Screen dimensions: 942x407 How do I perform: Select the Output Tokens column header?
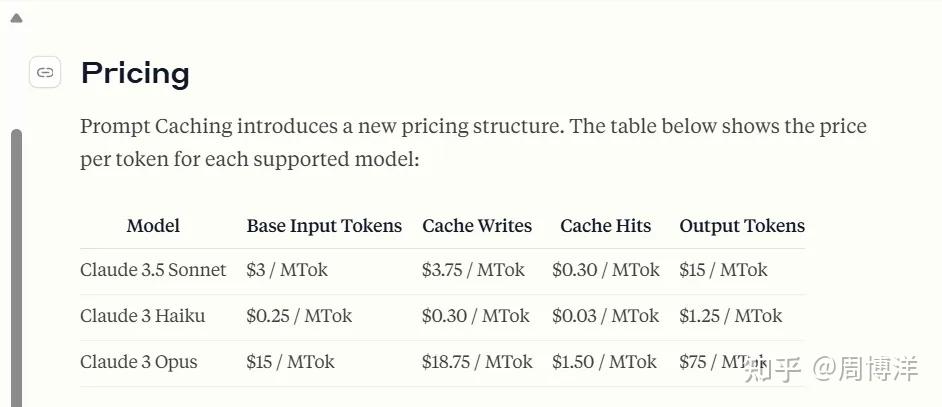pos(742,226)
